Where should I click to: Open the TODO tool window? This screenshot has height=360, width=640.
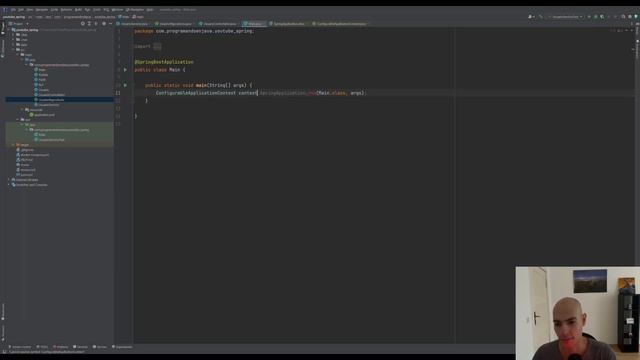coord(42,347)
